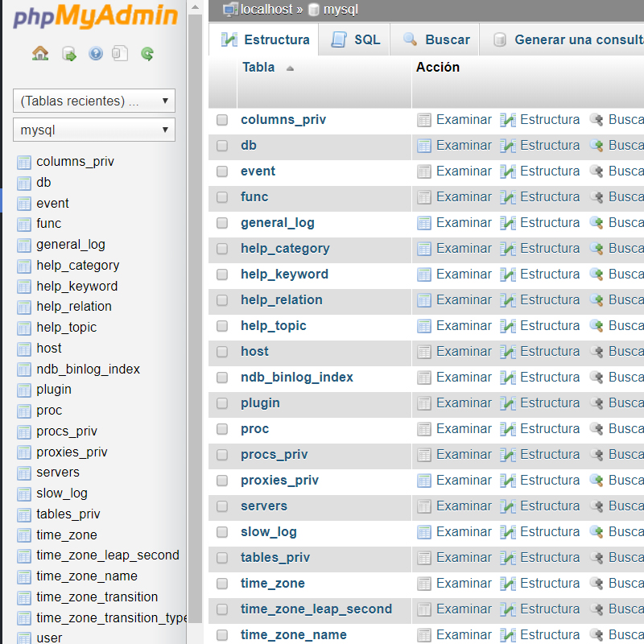Click the phpMyAdmin logo
Viewport: 644px width, 644px height.
pos(95,17)
